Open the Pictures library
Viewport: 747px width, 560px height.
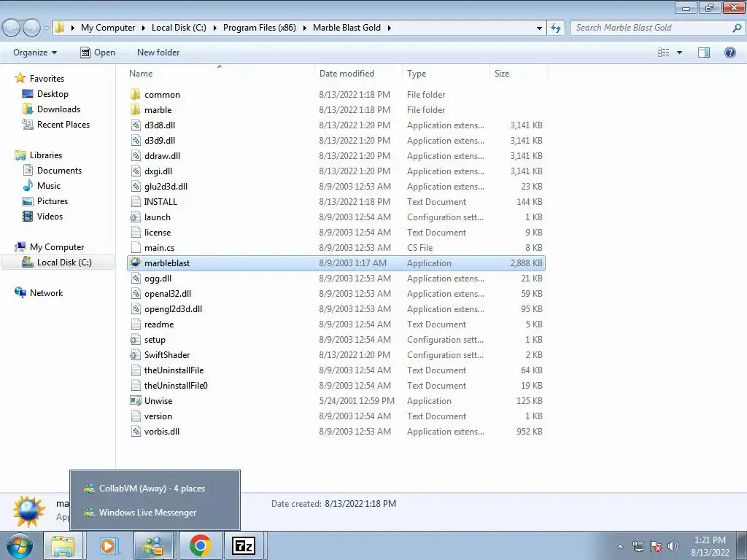point(52,201)
